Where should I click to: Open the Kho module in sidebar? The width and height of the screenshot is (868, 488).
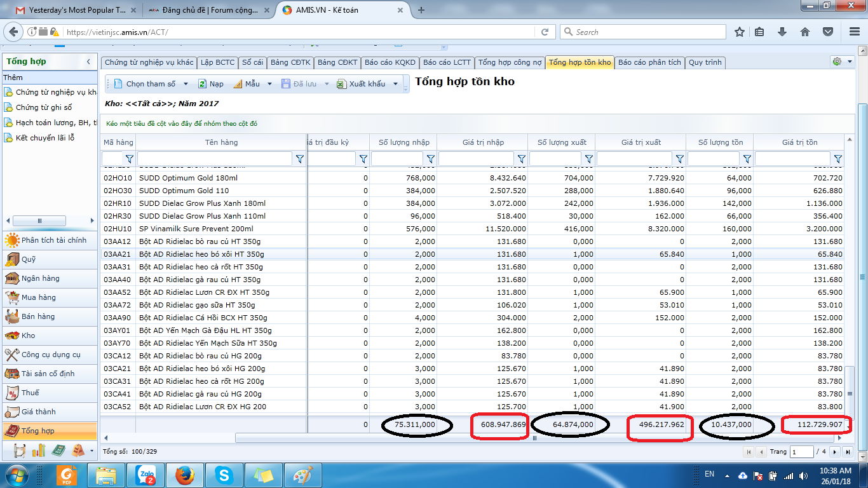[50, 335]
